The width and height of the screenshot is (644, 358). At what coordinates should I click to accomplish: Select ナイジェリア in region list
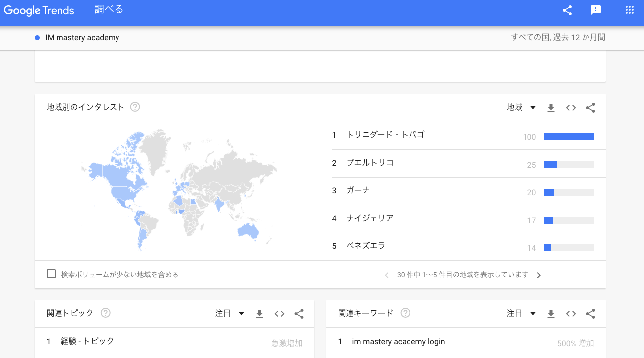(x=370, y=218)
